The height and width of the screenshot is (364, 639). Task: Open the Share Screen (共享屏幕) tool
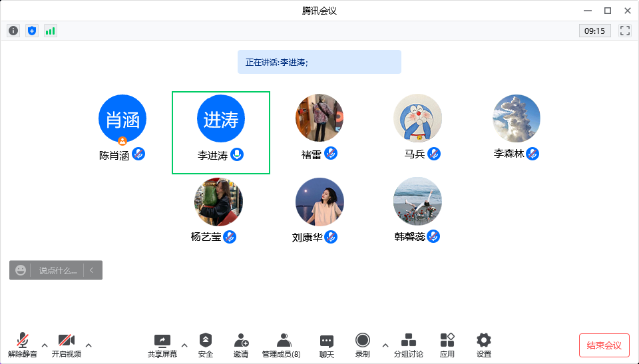(162, 345)
